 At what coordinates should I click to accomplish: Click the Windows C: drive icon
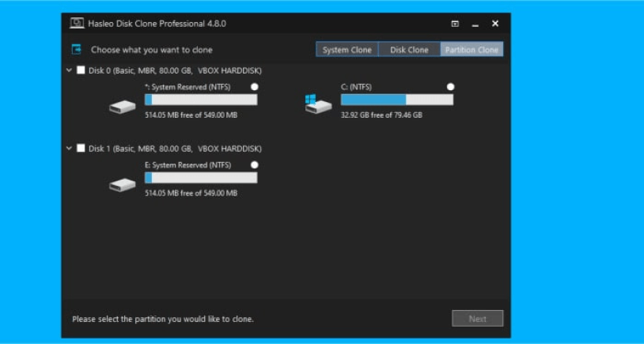point(318,104)
